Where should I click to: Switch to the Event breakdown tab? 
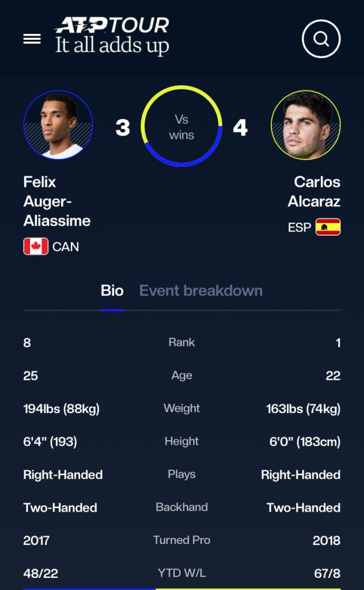click(x=201, y=290)
